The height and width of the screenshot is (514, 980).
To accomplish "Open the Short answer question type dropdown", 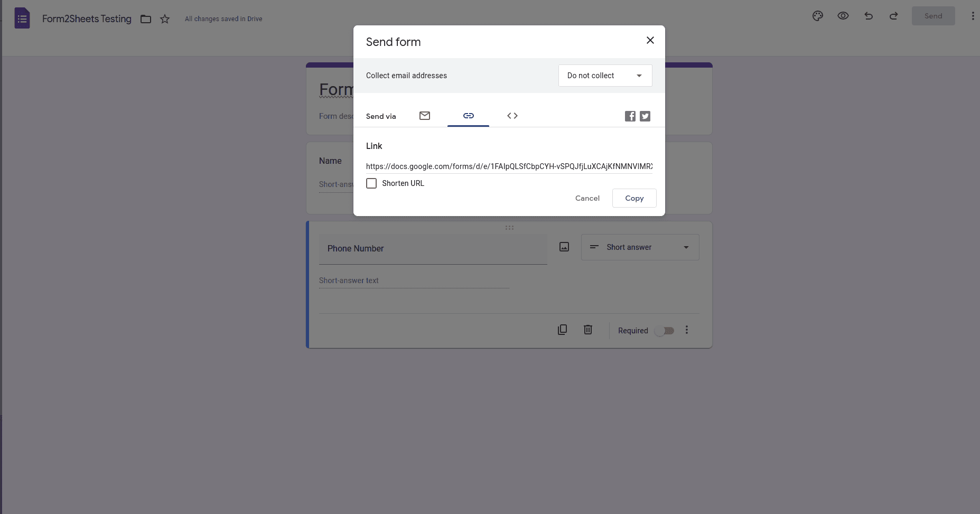I will [640, 247].
